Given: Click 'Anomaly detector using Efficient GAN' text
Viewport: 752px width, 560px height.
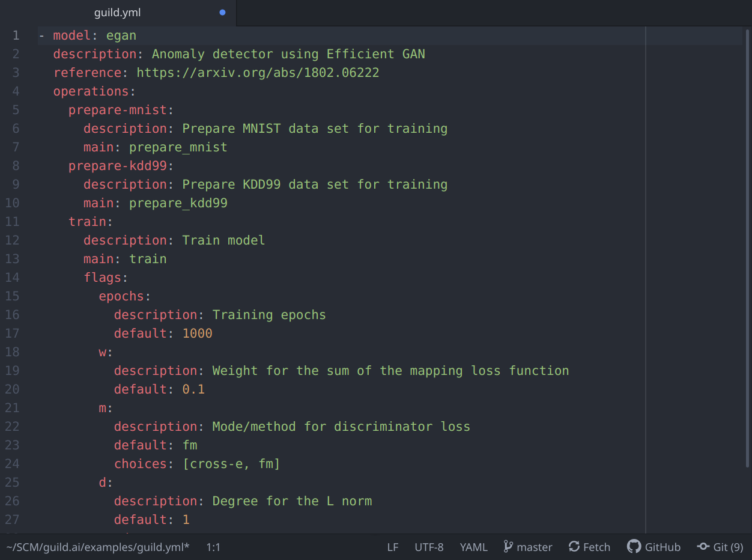Looking at the screenshot, I should pyautogui.click(x=288, y=54).
